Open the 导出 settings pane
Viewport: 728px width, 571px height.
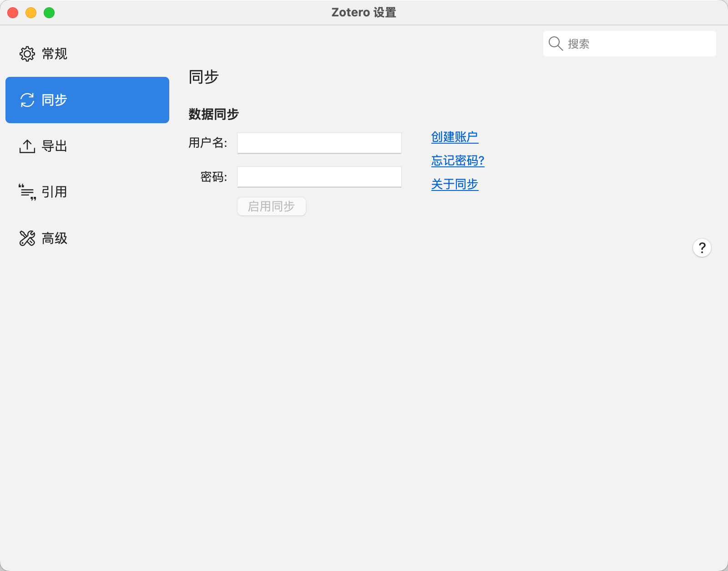87,146
